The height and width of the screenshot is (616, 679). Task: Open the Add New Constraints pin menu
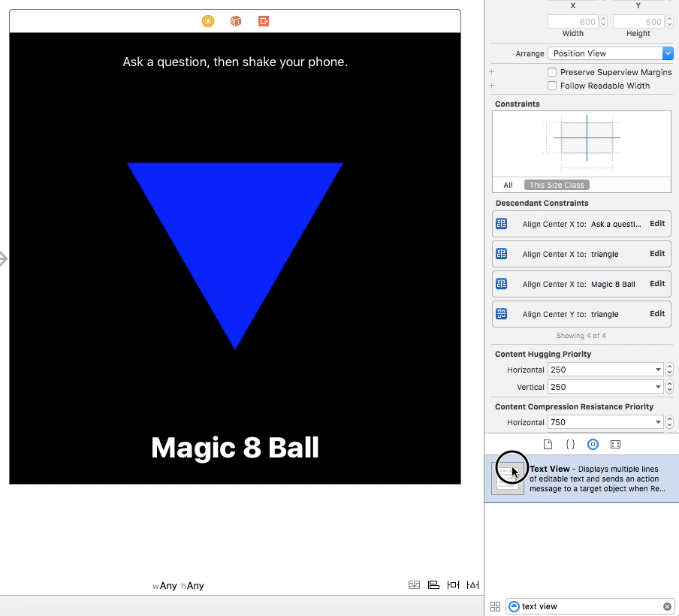[x=454, y=584]
